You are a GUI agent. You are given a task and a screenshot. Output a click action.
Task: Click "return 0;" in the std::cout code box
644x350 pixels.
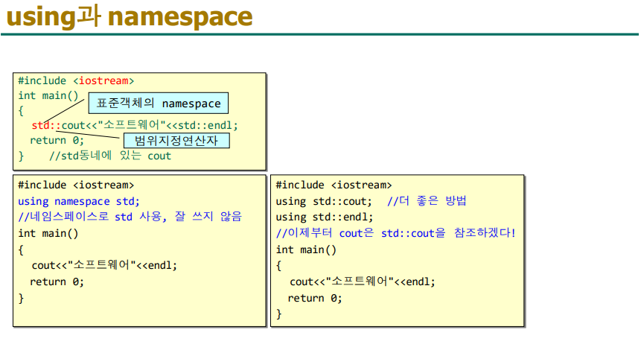click(57, 141)
